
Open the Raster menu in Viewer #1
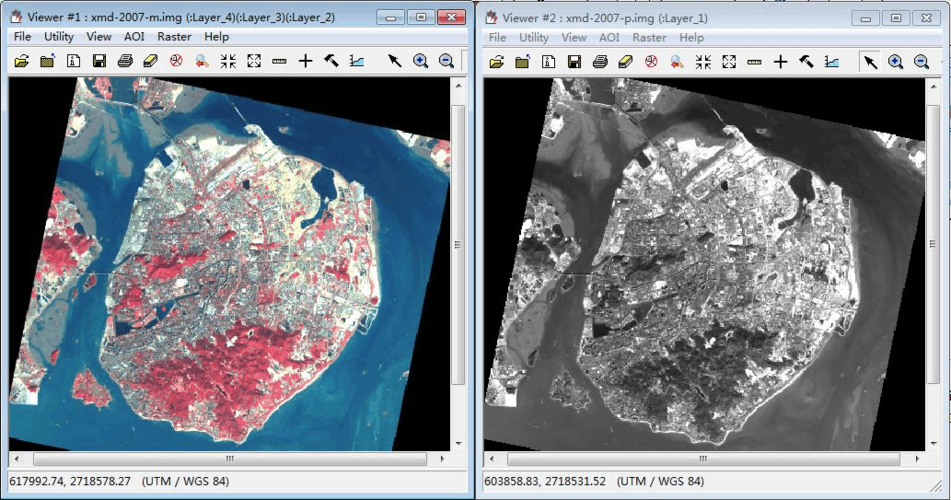pos(174,37)
